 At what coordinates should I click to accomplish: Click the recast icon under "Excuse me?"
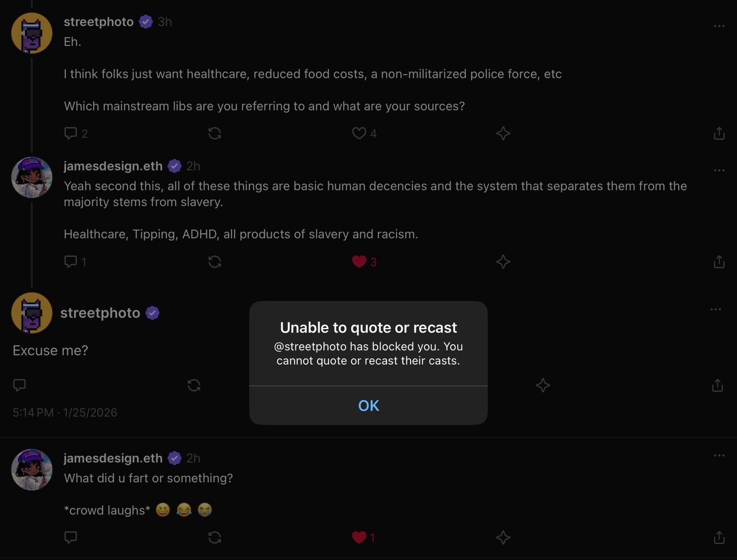coord(194,385)
